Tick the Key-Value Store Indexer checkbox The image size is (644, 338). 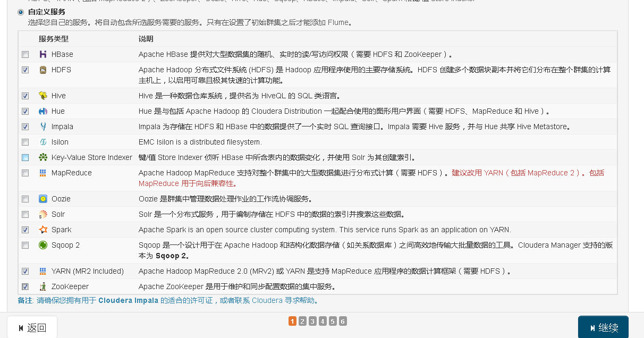pyautogui.click(x=26, y=158)
